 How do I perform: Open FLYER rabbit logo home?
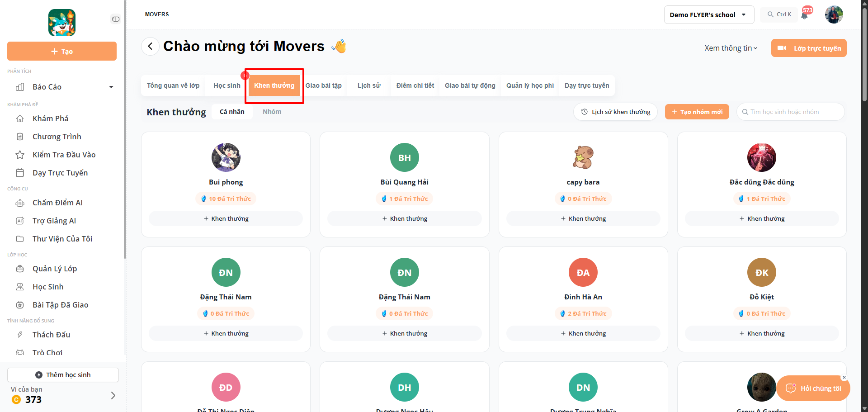tap(62, 23)
